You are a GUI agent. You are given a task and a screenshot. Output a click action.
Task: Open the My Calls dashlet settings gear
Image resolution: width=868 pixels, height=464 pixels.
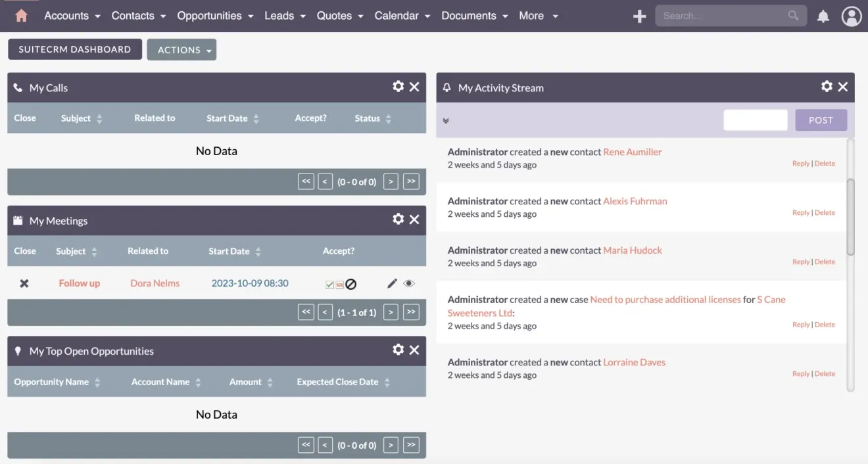point(398,86)
